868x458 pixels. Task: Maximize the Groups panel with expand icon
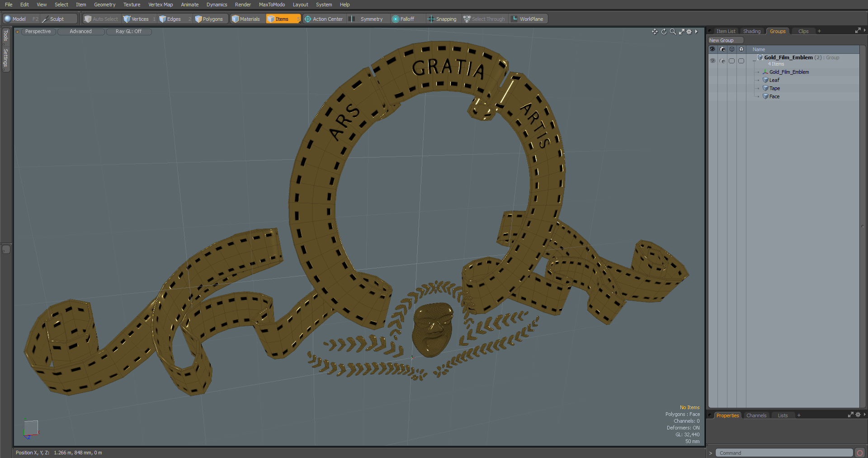[x=858, y=31]
